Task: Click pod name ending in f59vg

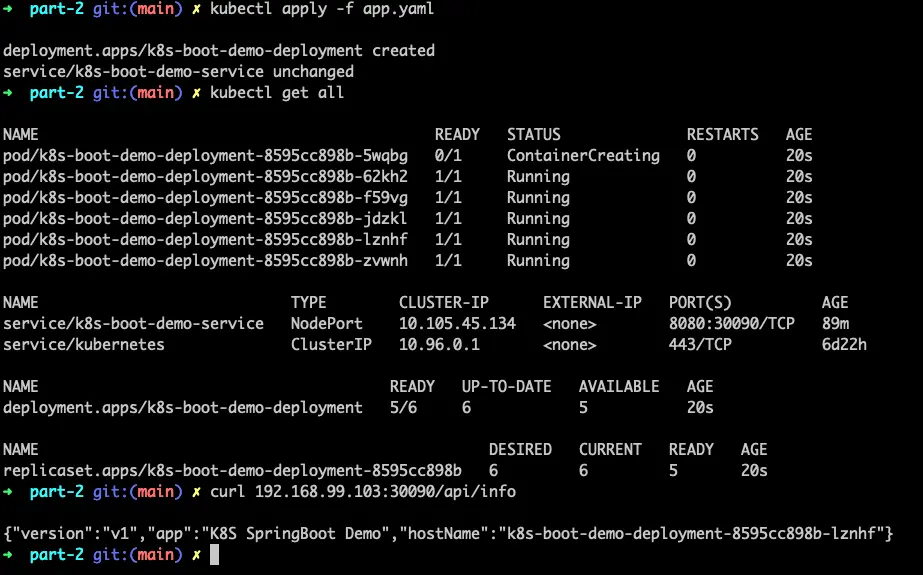Action: [205, 198]
